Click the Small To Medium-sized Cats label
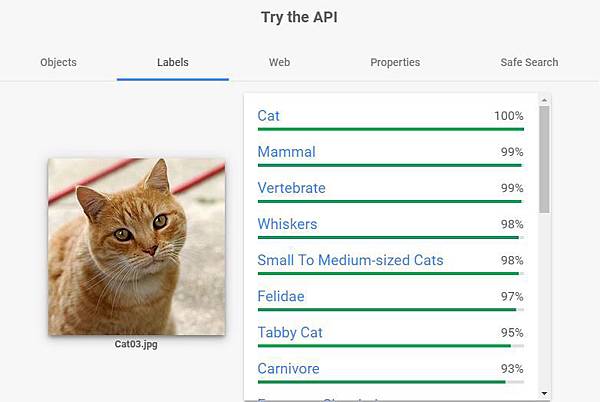 coord(350,260)
